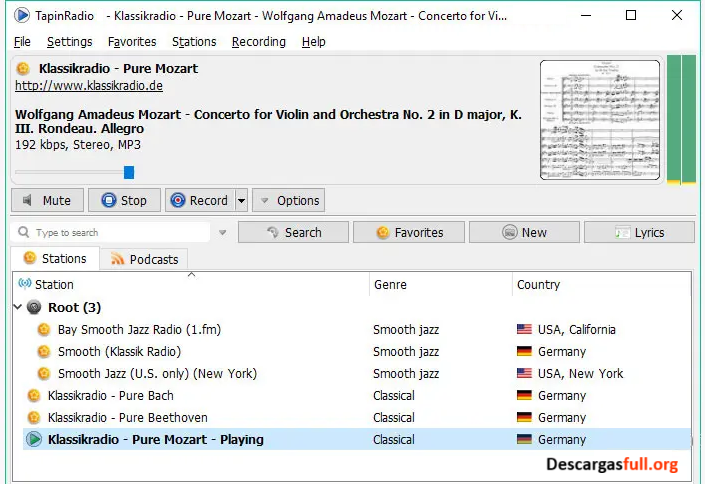This screenshot has height=484, width=705.
Task: Open the http://www.klassikradio.de link
Action: point(89,86)
